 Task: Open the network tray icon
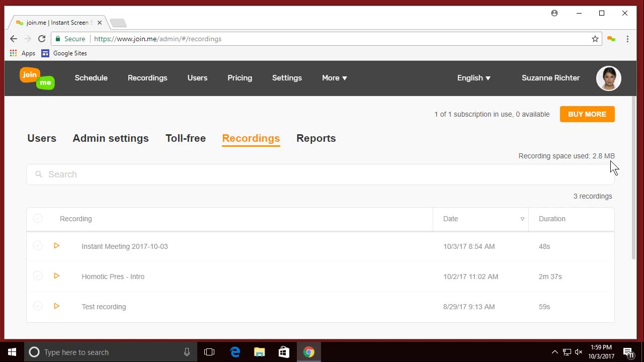(567, 352)
